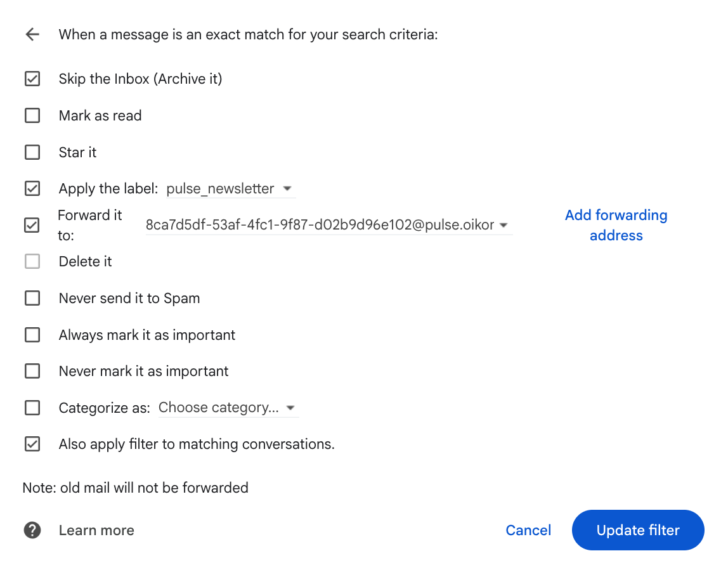728x577 pixels.
Task: Click the back arrow to return to search criteria
Action: 32,34
